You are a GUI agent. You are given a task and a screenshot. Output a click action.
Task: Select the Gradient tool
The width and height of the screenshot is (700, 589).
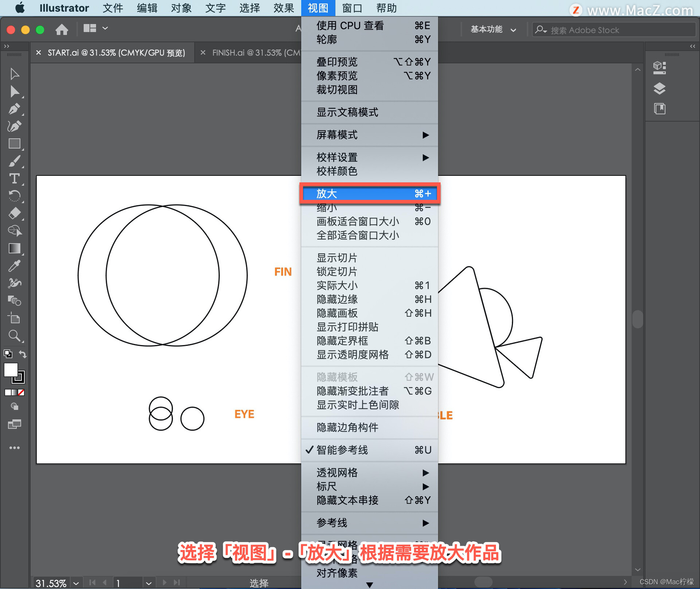[14, 248]
